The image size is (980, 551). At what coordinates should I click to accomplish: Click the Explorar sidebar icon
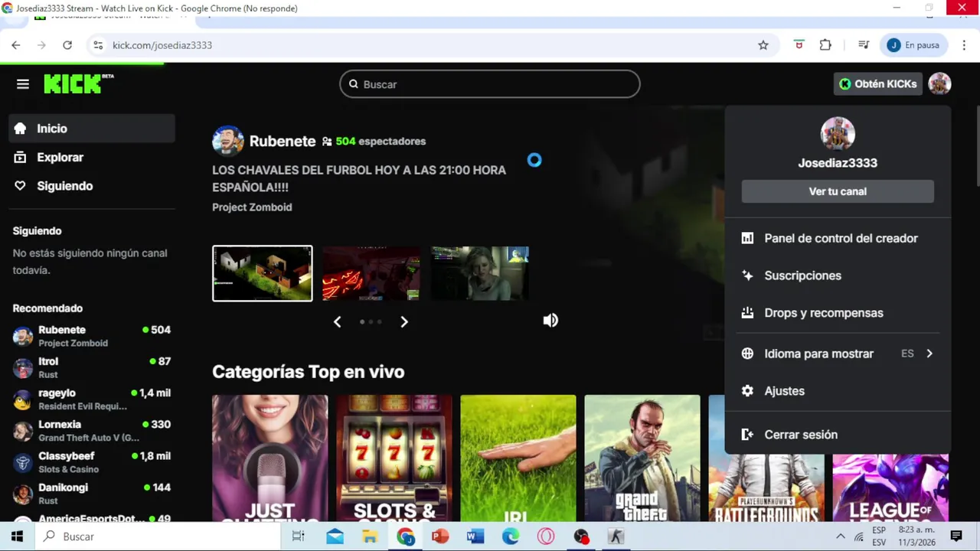[21, 157]
